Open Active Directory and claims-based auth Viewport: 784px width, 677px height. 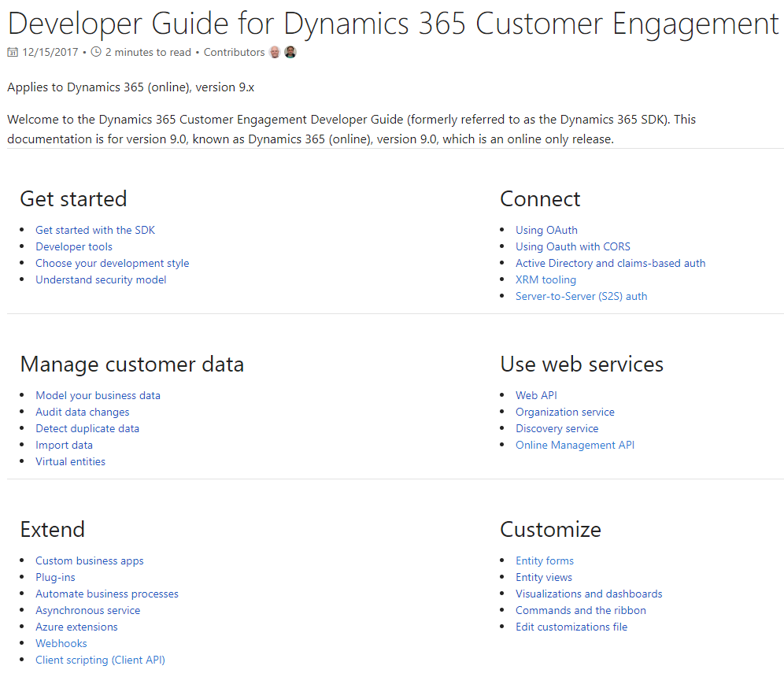[611, 263]
